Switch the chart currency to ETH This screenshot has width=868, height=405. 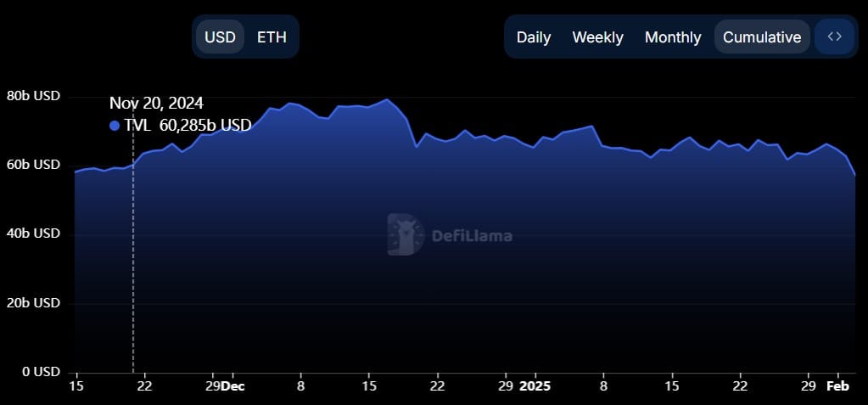272,37
